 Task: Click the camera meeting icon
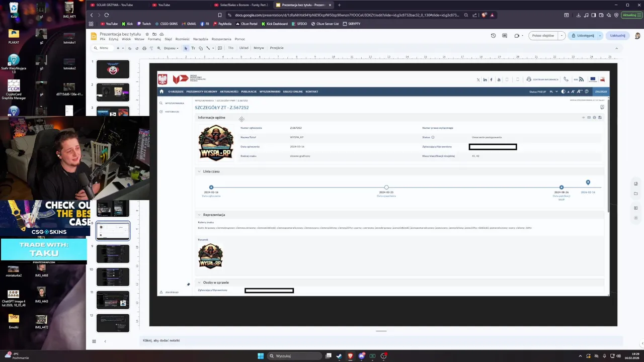click(517, 36)
